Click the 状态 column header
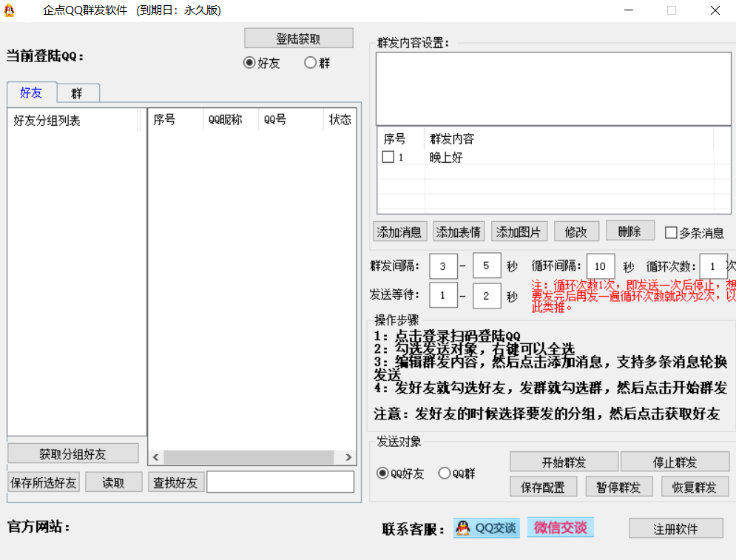 [x=340, y=120]
